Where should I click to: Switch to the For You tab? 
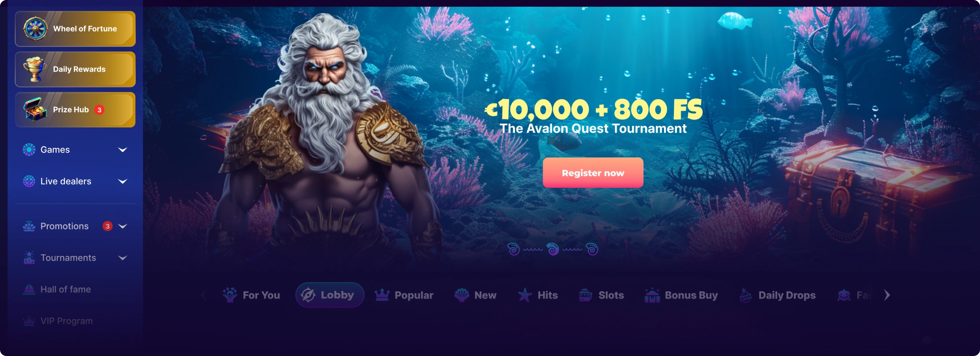(251, 295)
